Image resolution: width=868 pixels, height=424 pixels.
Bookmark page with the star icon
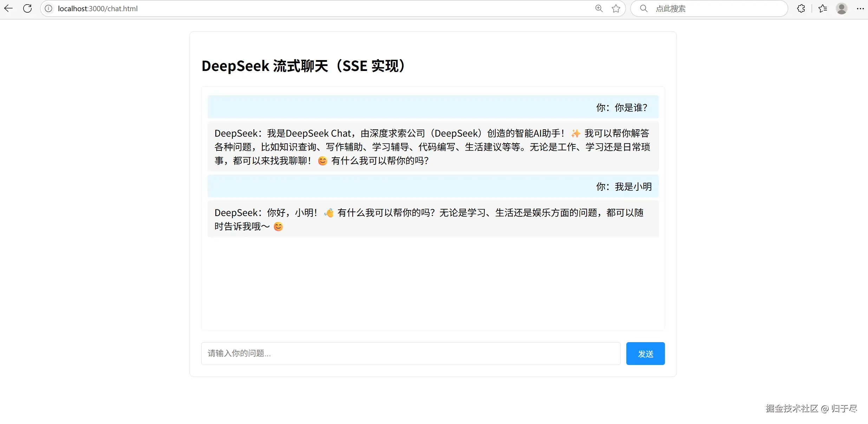(616, 8)
